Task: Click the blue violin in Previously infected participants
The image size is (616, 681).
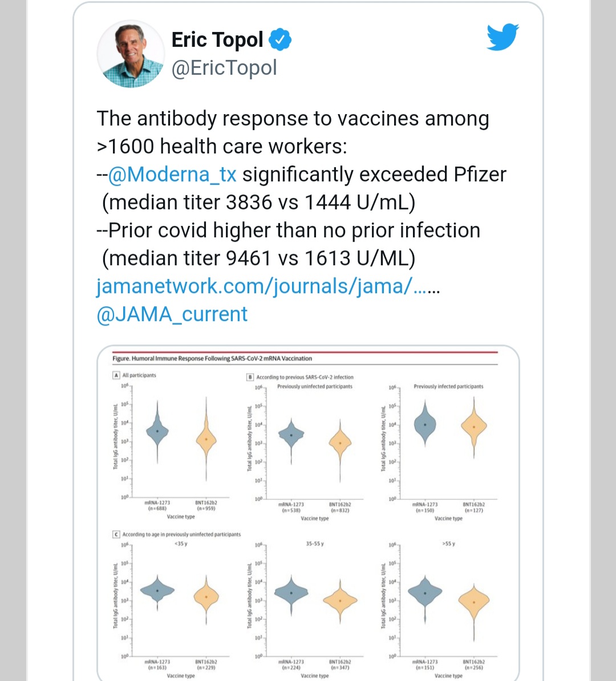Action: [425, 424]
